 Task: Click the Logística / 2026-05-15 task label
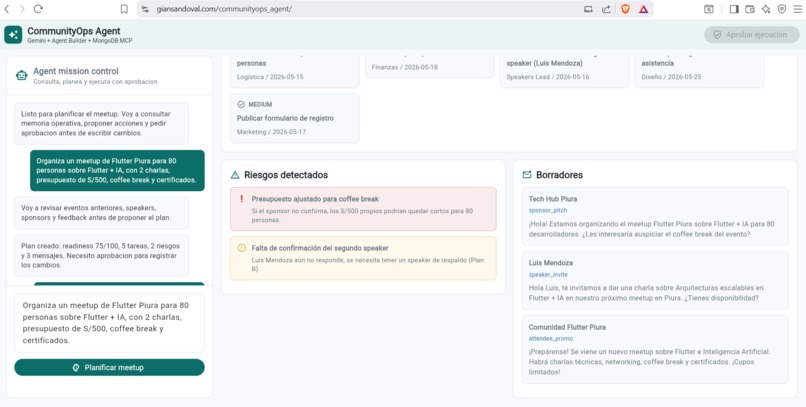[270, 77]
